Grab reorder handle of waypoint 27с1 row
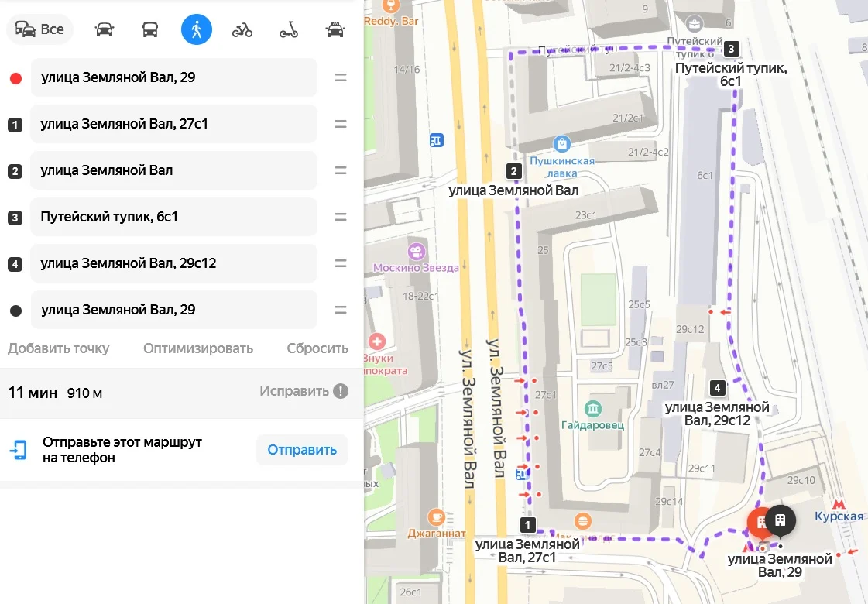 point(341,124)
